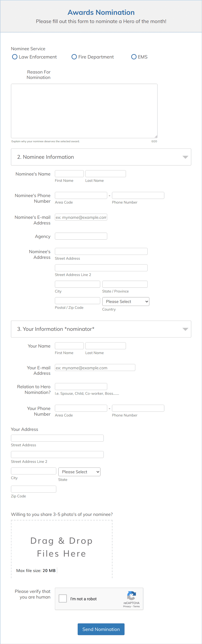
Task: Select the Law Enforcement service option
Action: [15, 57]
